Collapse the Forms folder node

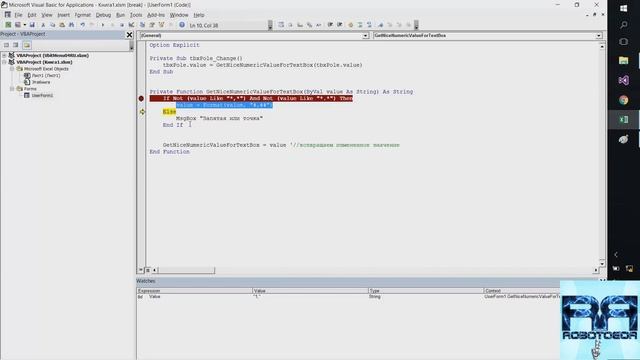click(12, 89)
